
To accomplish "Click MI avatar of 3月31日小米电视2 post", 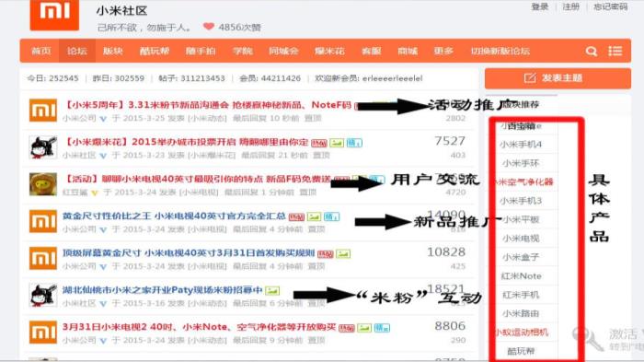I will pyautogui.click(x=43, y=333).
